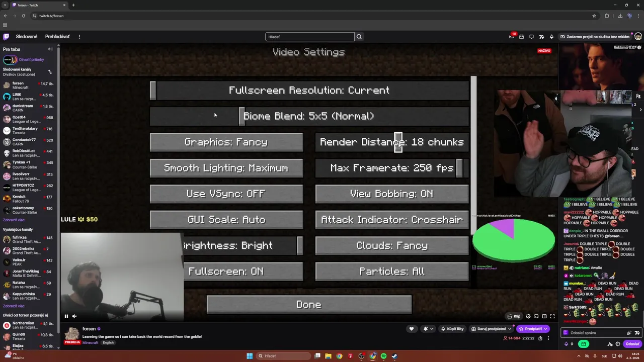Open chat moderation tools icon
This screenshot has height=362, width=644.
610,344
